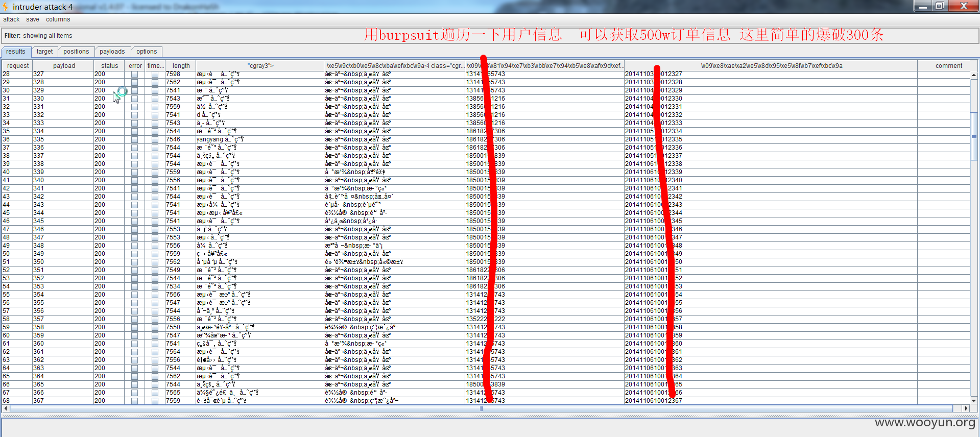Toggle timeout checkbox for payload 367

point(155,401)
